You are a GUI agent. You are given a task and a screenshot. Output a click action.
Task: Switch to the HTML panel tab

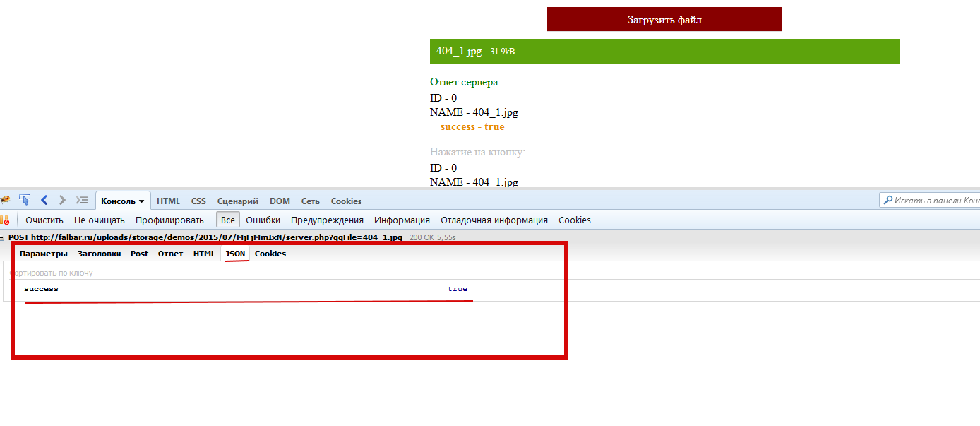168,201
